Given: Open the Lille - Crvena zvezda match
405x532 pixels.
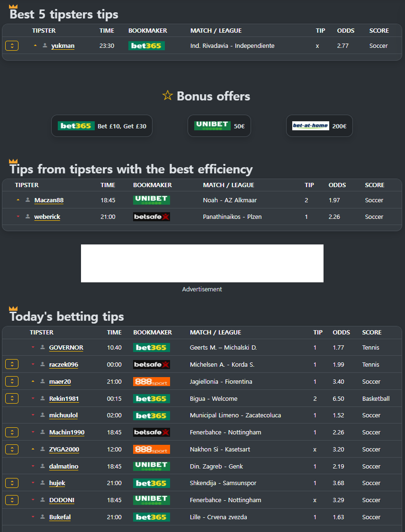Looking at the screenshot, I should 218,517.
